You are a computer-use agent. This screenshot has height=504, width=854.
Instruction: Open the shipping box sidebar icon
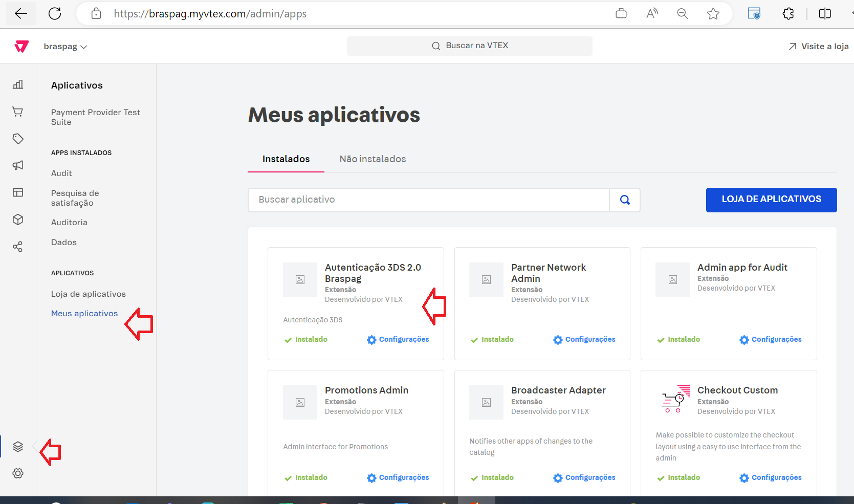coord(18,220)
